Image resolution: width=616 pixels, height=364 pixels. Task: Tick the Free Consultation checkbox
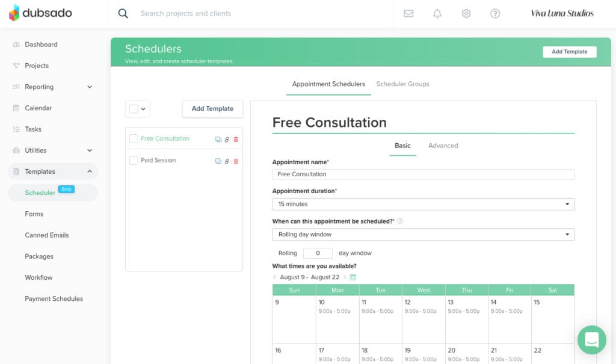pos(134,138)
